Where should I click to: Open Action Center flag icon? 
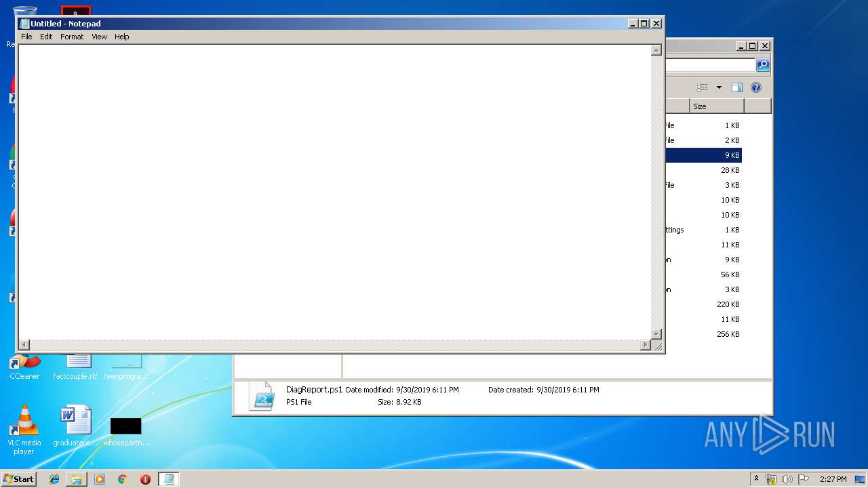[x=804, y=479]
